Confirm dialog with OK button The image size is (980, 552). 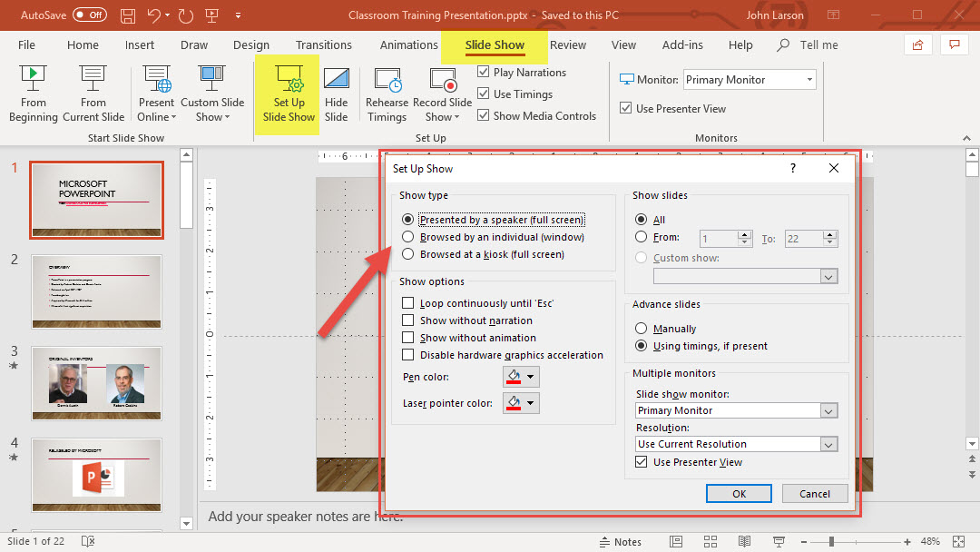(x=739, y=493)
